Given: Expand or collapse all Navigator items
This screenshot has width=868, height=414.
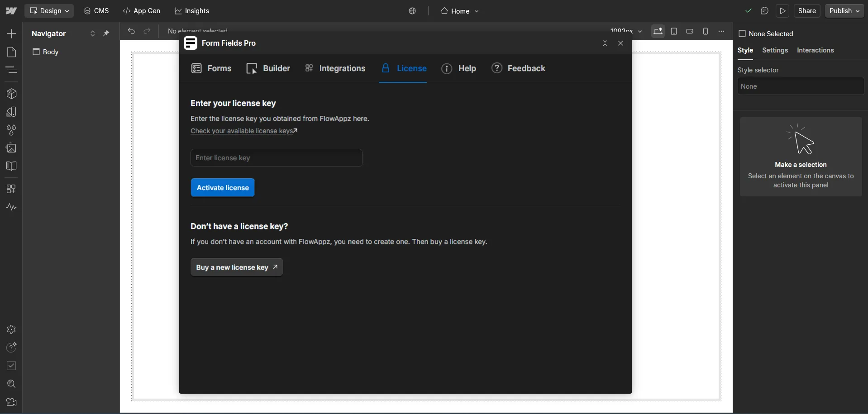Looking at the screenshot, I should 93,33.
